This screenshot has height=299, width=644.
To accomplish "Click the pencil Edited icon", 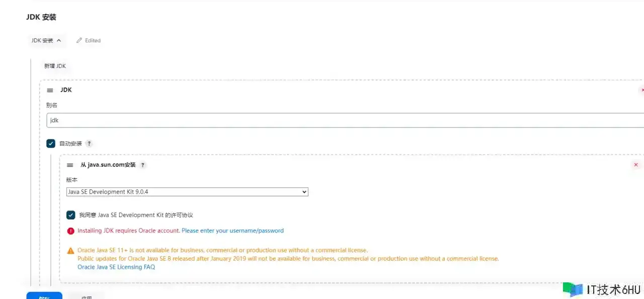I will (x=79, y=40).
